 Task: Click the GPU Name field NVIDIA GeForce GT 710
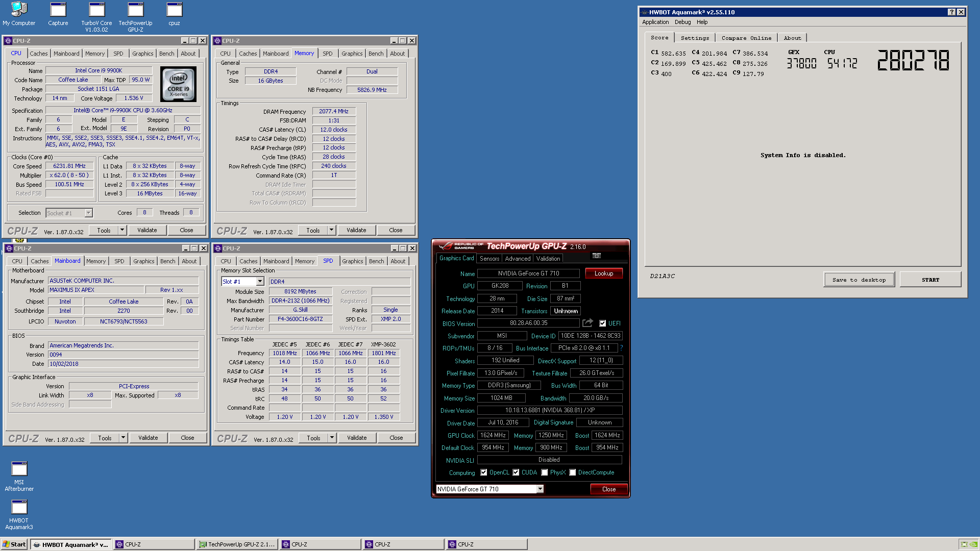[x=529, y=273]
